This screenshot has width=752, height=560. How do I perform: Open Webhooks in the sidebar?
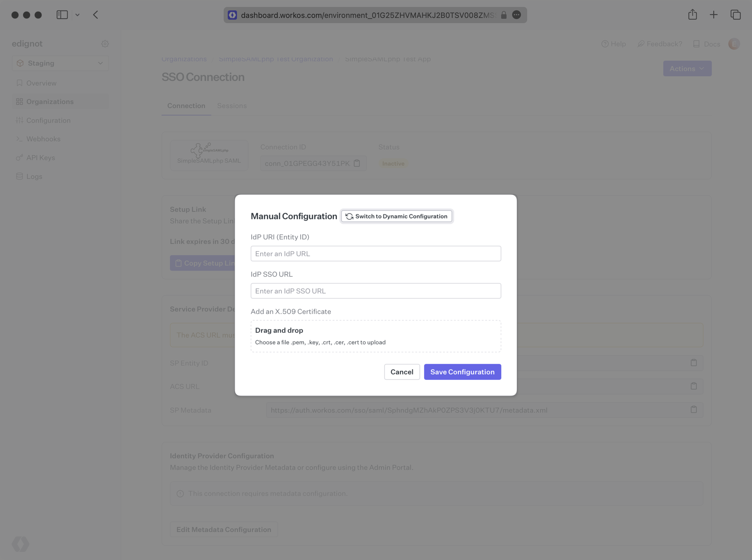point(43,139)
